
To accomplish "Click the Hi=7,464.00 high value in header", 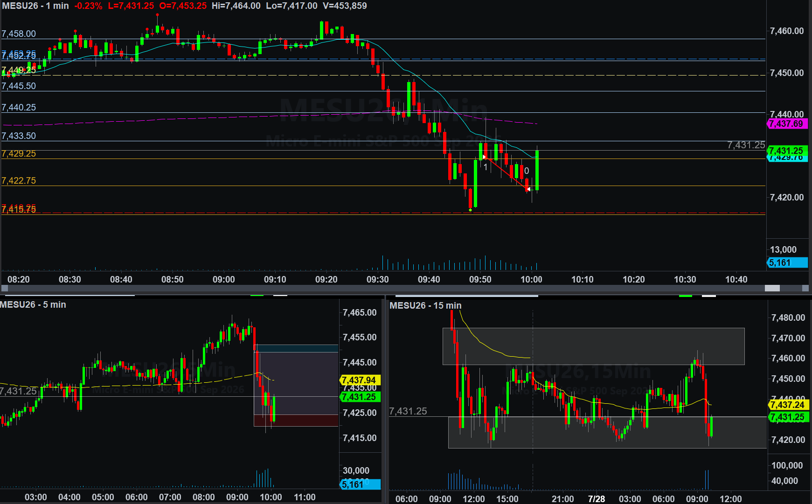I will tap(236, 6).
